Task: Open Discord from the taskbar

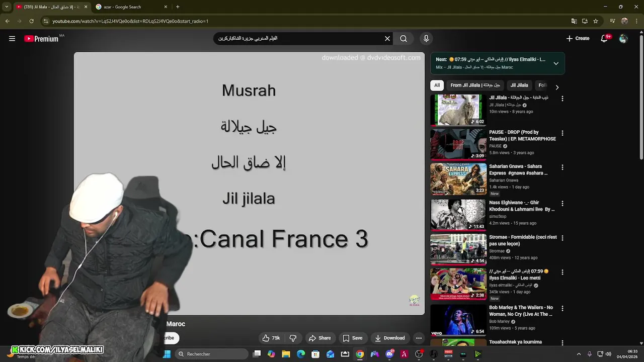Action: (389, 354)
